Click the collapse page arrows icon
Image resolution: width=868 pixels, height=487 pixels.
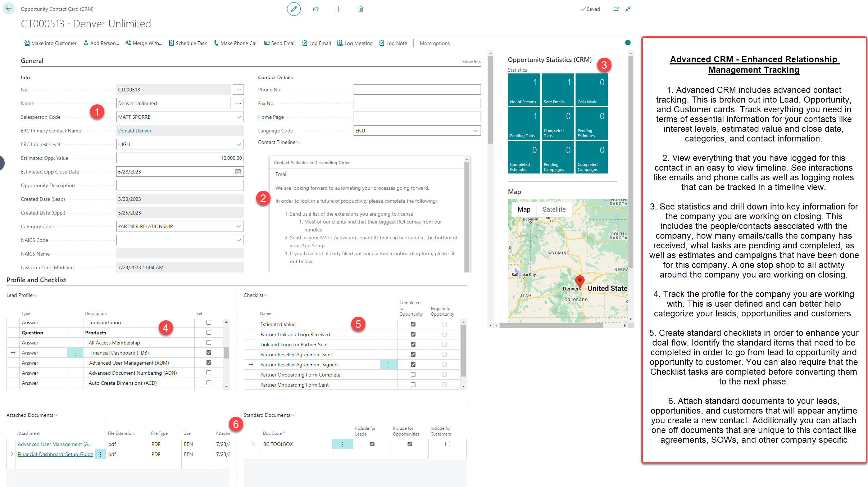(628, 9)
